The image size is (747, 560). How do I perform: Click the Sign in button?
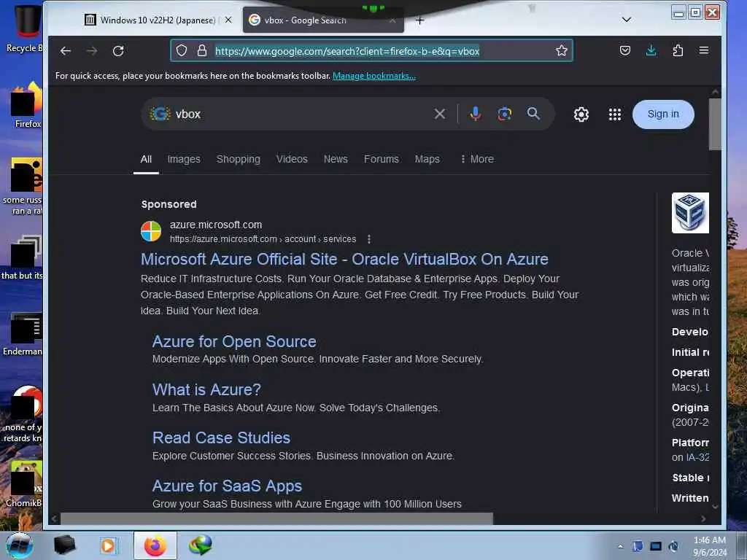click(x=663, y=114)
